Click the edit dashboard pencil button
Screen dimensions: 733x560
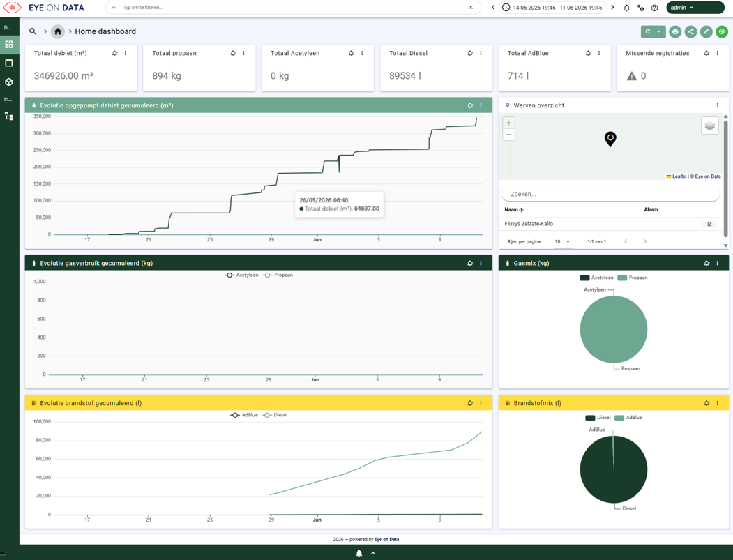pyautogui.click(x=706, y=31)
